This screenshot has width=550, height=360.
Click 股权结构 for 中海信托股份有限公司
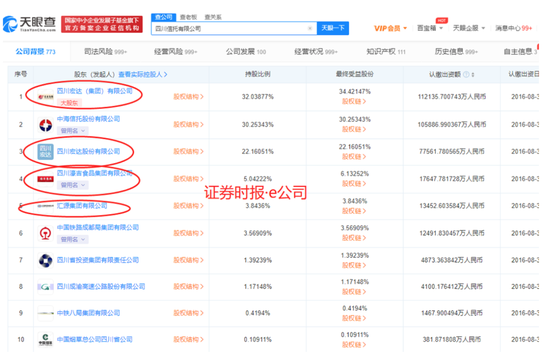pos(188,125)
